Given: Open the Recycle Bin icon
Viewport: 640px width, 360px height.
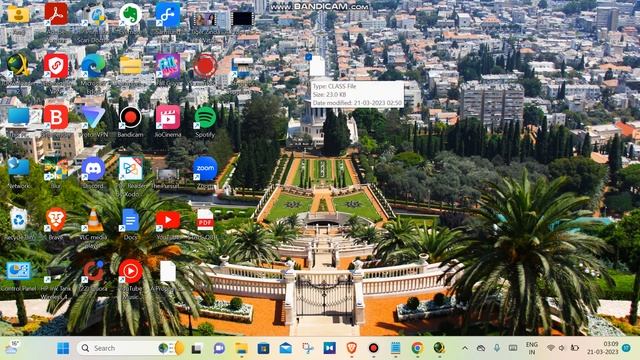Looking at the screenshot, I should [x=18, y=220].
